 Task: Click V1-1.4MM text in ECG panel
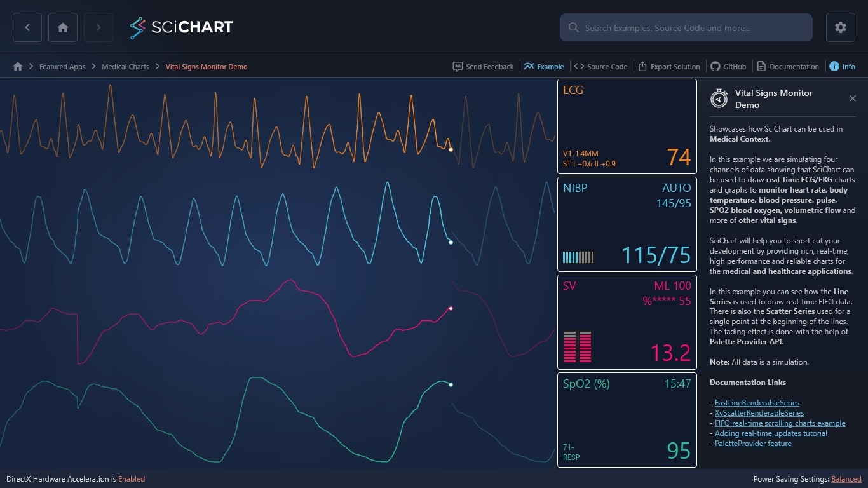[x=581, y=154]
